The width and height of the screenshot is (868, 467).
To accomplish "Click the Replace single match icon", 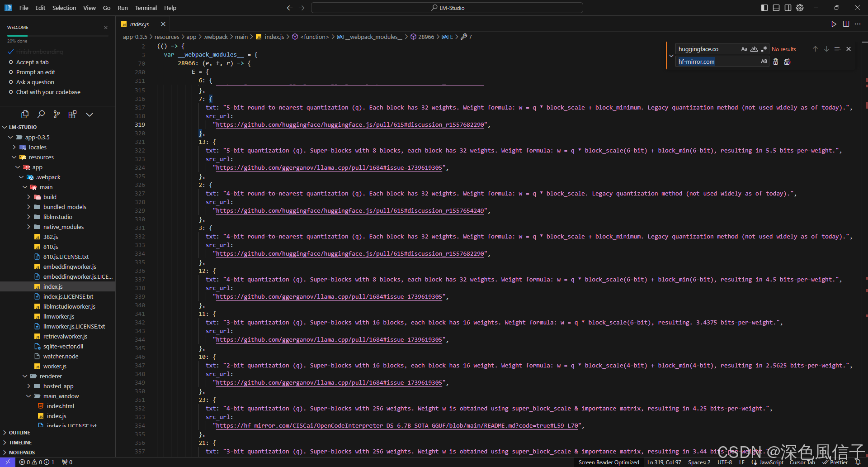I will pyautogui.click(x=776, y=62).
